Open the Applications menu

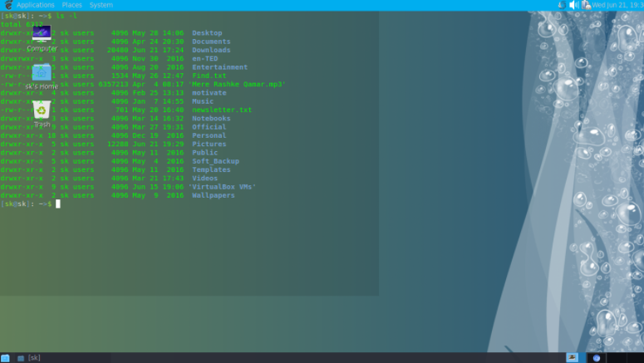click(36, 5)
